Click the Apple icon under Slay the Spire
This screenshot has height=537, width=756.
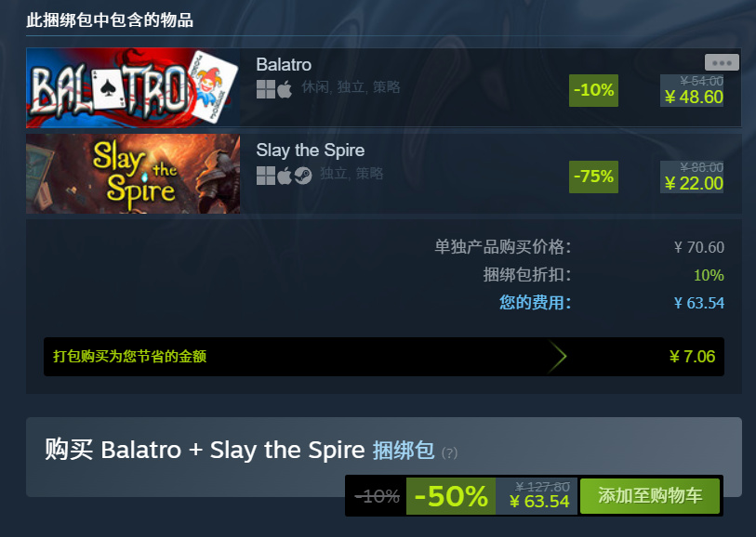click(285, 176)
